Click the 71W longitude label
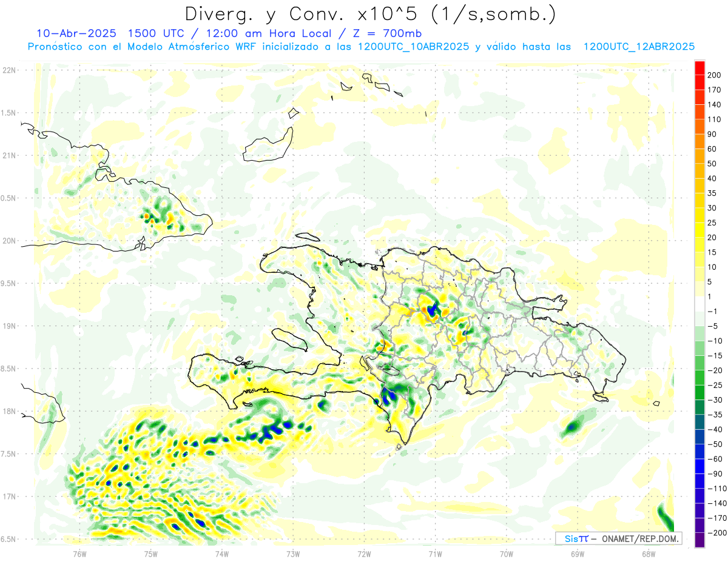Viewport: 728px width, 562px height. 435,554
